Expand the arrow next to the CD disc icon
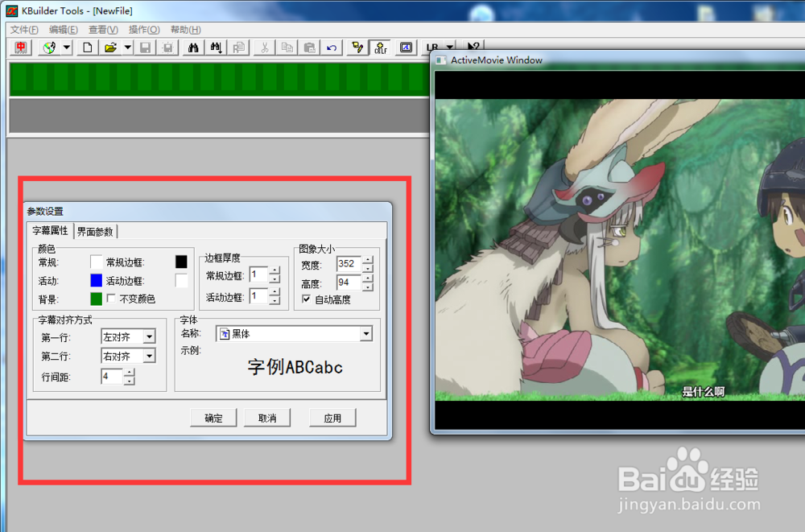The image size is (805, 532). [x=67, y=47]
